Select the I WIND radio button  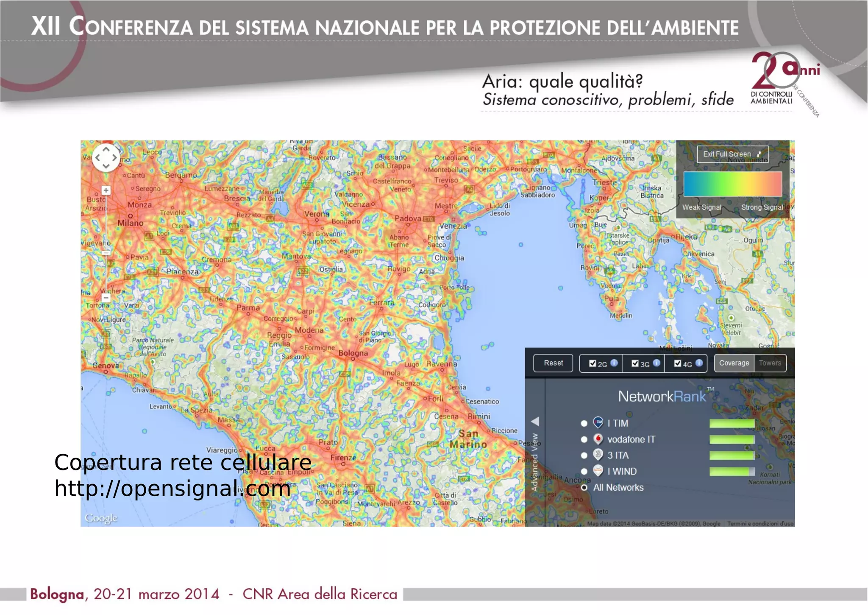pos(584,471)
